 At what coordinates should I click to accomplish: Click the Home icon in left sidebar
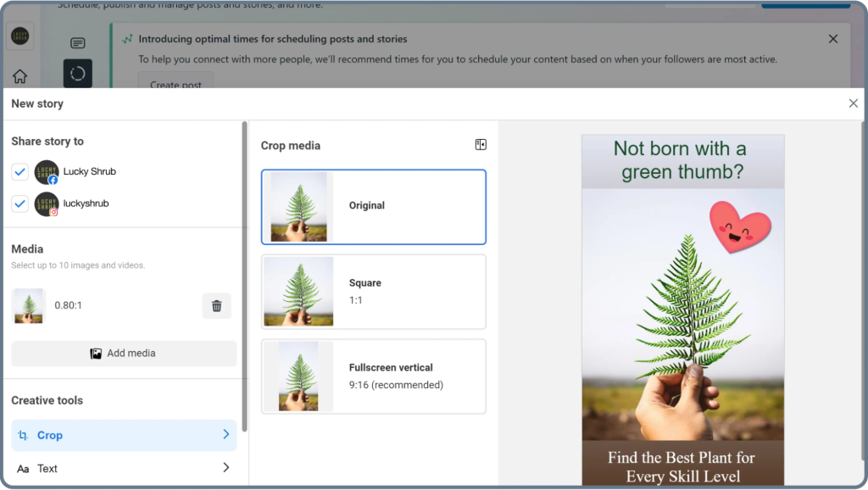(20, 75)
